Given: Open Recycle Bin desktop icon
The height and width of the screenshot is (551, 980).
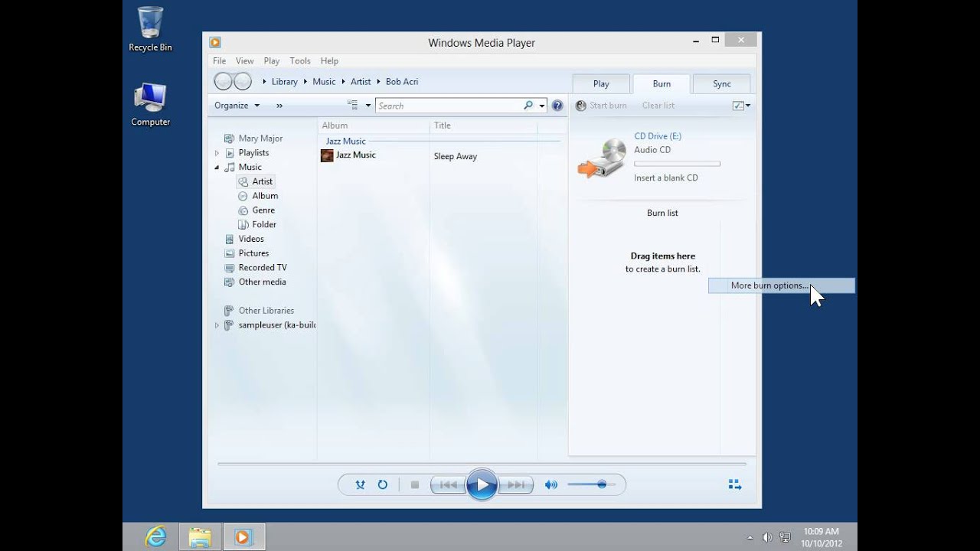Looking at the screenshot, I should [150, 29].
